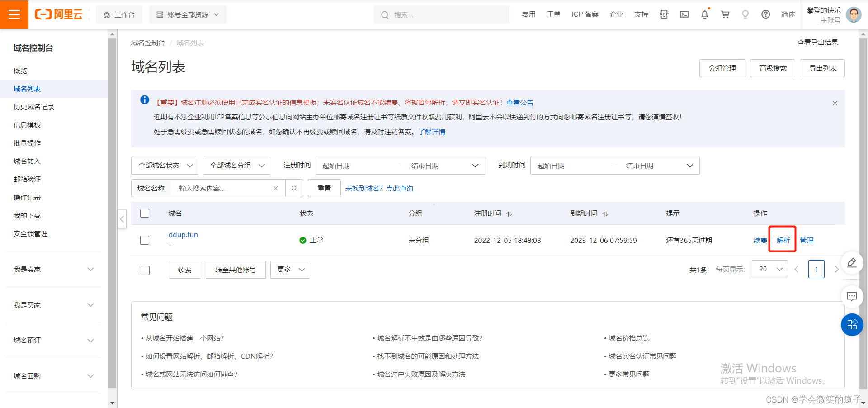Click 转至其他账号 button
This screenshot has width=868, height=408.
point(236,270)
